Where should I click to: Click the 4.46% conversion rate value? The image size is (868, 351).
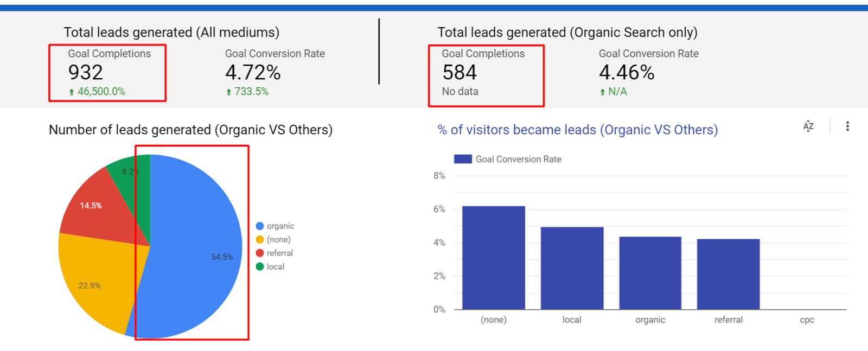coord(627,73)
